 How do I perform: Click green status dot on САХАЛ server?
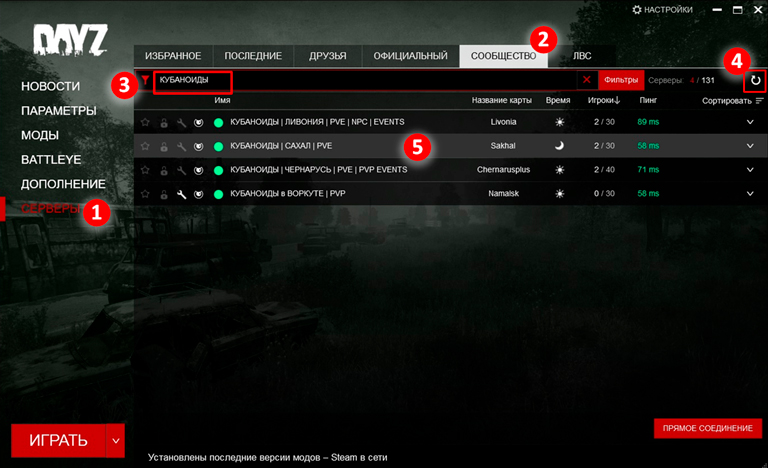pyautogui.click(x=218, y=147)
